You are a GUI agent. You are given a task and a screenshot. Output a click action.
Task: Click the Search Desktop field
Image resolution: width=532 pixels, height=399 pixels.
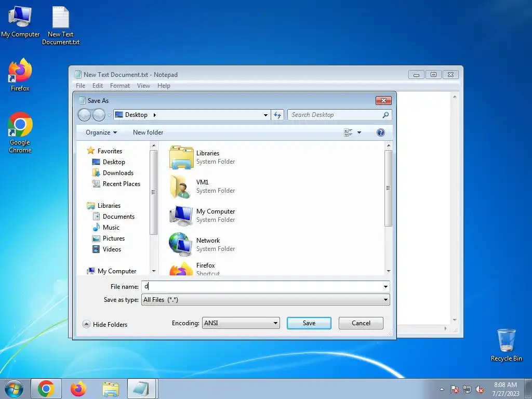pos(339,115)
